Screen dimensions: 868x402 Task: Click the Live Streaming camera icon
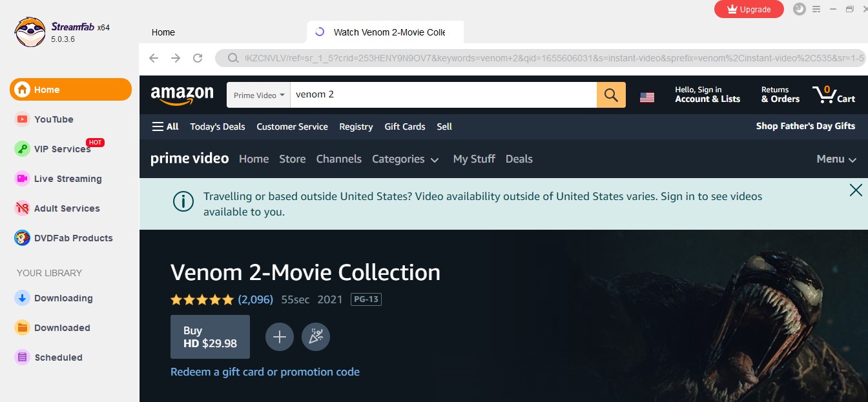23,179
